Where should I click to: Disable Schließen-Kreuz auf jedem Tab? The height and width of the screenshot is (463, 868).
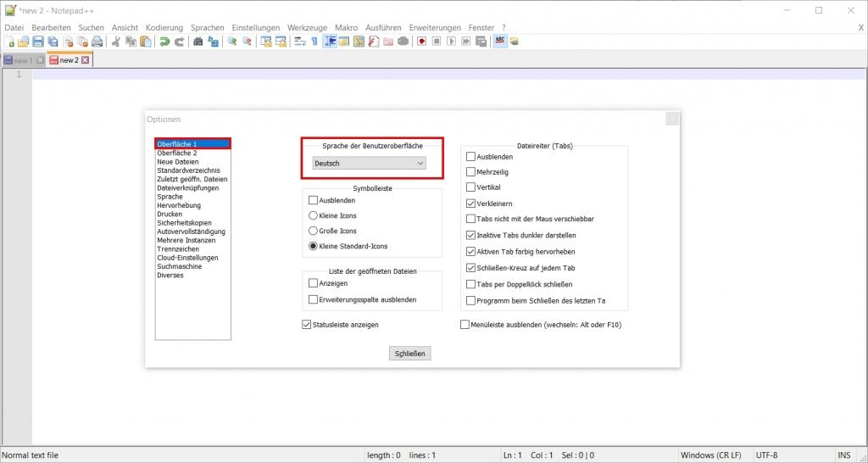[x=471, y=268]
